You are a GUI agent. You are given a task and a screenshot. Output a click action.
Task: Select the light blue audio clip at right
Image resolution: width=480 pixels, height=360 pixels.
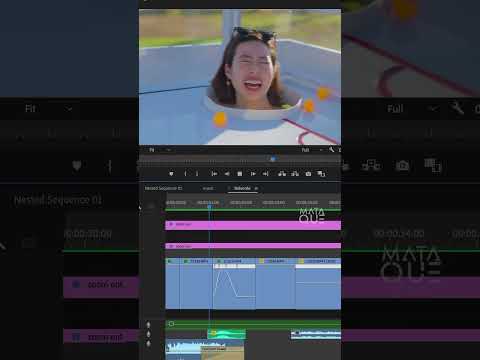click(x=316, y=334)
